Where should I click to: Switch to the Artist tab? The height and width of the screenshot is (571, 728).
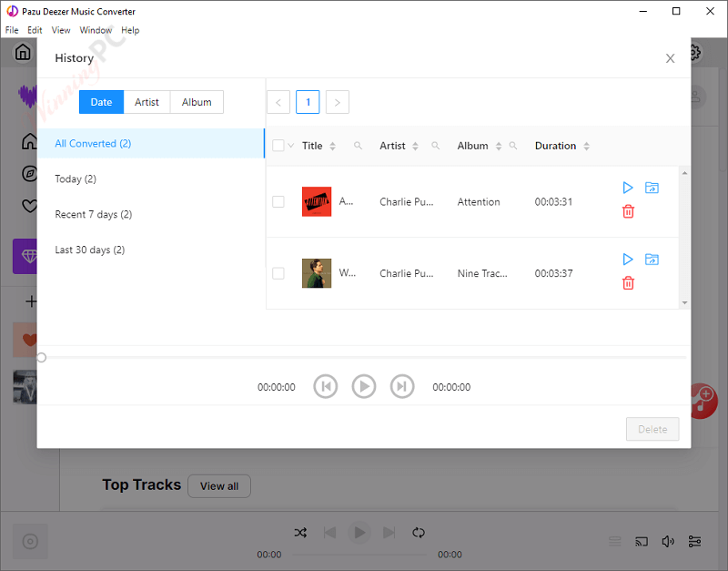pos(147,102)
